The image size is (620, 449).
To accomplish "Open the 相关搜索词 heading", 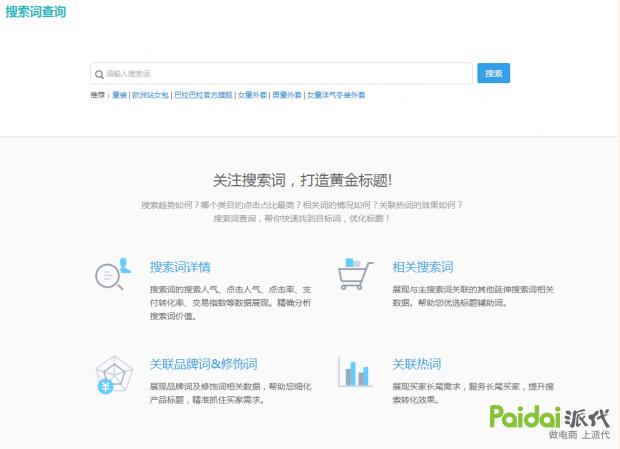I will pyautogui.click(x=423, y=267).
